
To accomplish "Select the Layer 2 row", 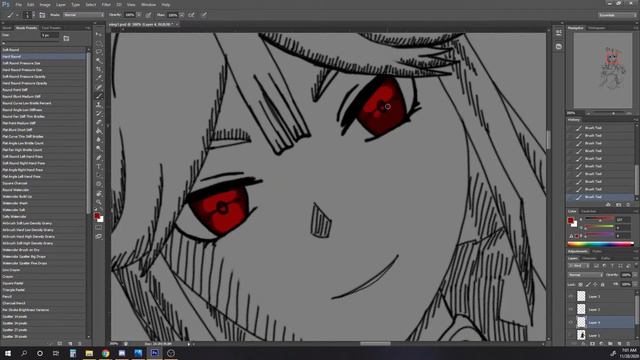I will coord(601,309).
